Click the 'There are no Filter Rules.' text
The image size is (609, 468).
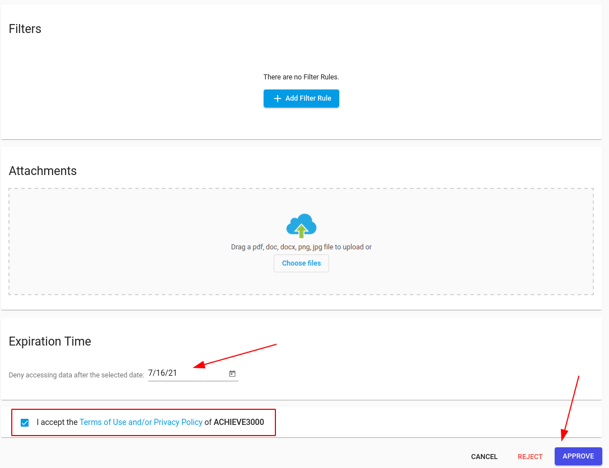[301, 77]
